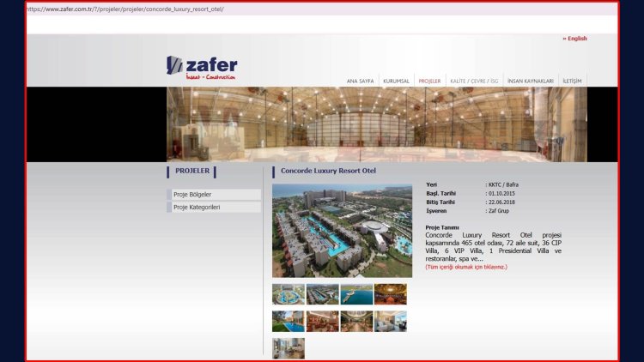The width and height of the screenshot is (644, 362).
Task: Select the end date 22.06.2018
Action: [x=501, y=202]
